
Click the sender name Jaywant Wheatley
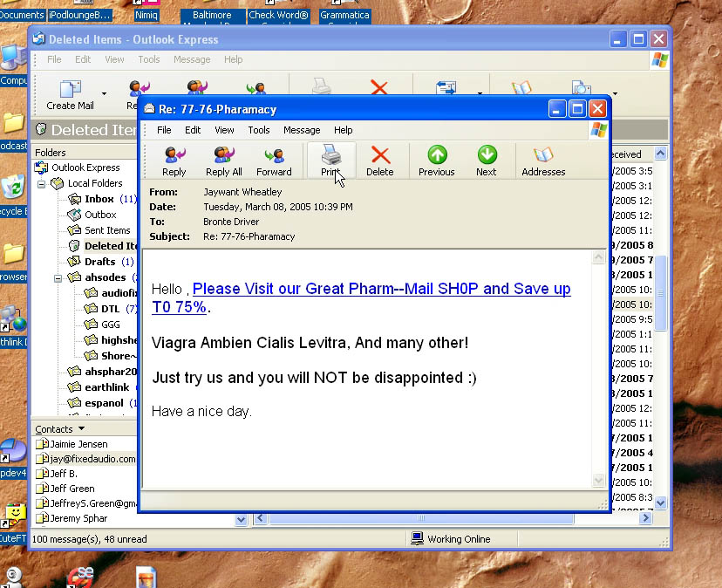[242, 192]
